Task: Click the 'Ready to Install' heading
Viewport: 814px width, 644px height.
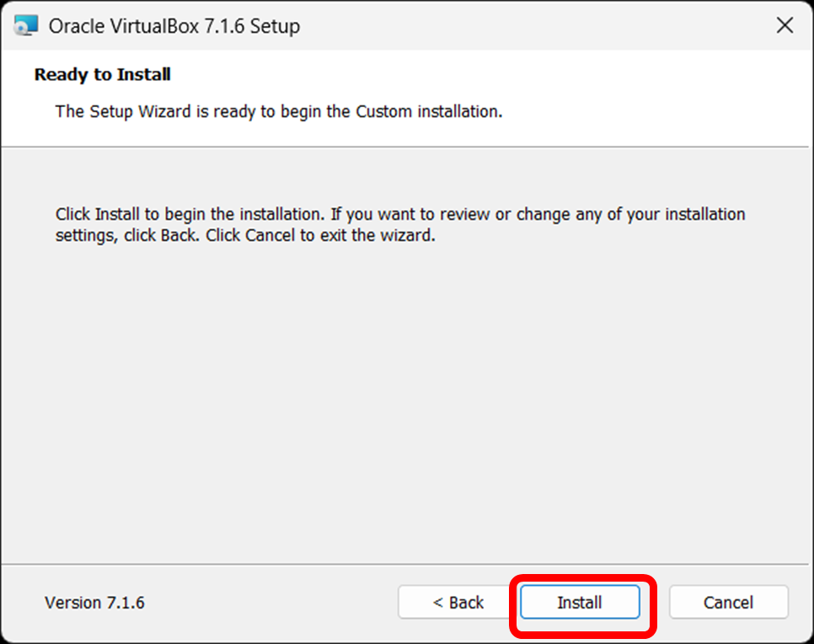Action: (x=102, y=75)
